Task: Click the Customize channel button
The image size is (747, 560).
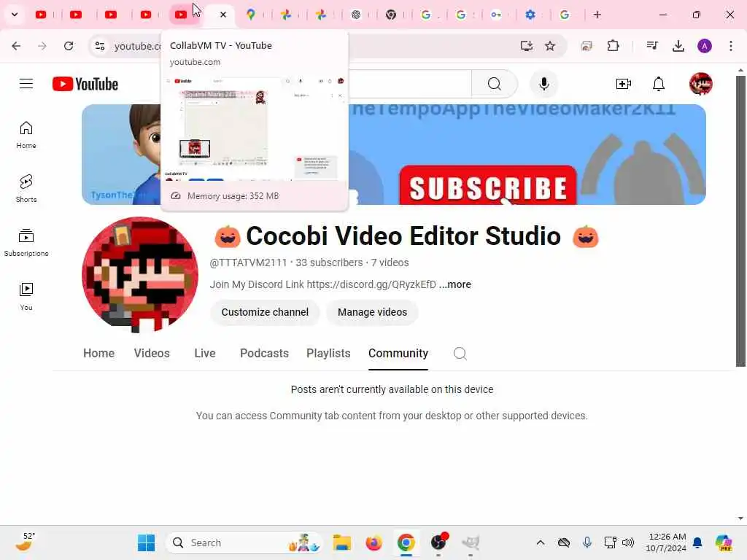Action: point(265,312)
